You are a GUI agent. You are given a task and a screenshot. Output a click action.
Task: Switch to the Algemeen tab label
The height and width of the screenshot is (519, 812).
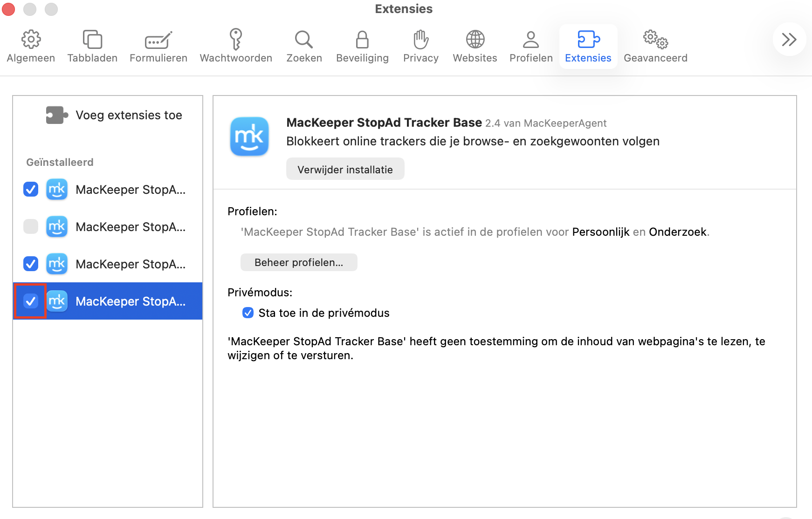pos(31,58)
